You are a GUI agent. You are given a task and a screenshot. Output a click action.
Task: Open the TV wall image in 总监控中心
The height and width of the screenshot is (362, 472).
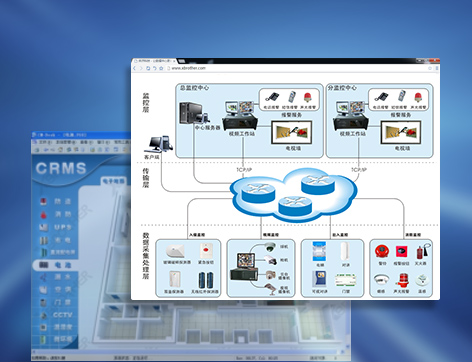(292, 132)
